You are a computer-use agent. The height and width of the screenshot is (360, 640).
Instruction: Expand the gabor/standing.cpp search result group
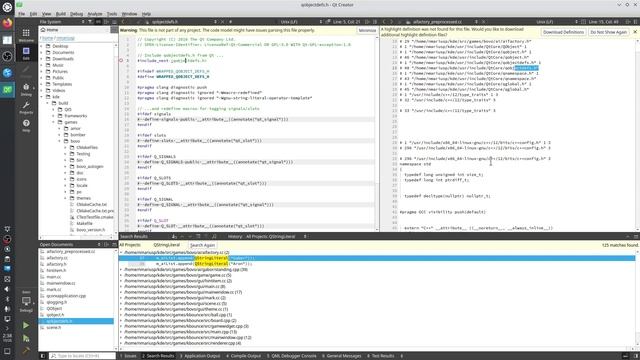[121, 270]
